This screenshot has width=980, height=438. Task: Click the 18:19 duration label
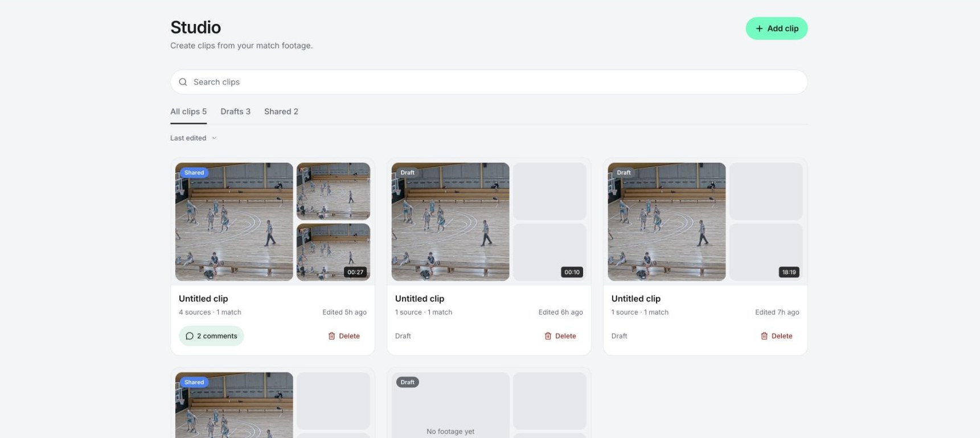coord(789,272)
